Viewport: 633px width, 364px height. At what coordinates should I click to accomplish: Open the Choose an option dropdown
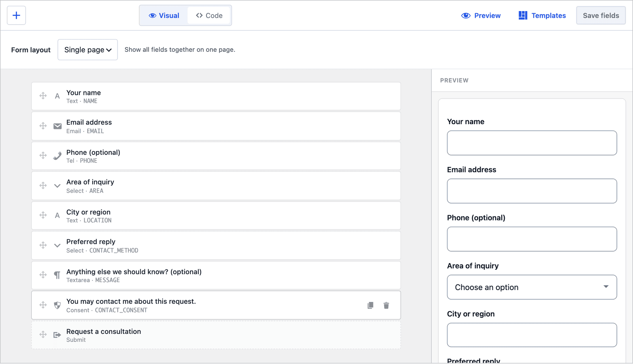coord(532,287)
